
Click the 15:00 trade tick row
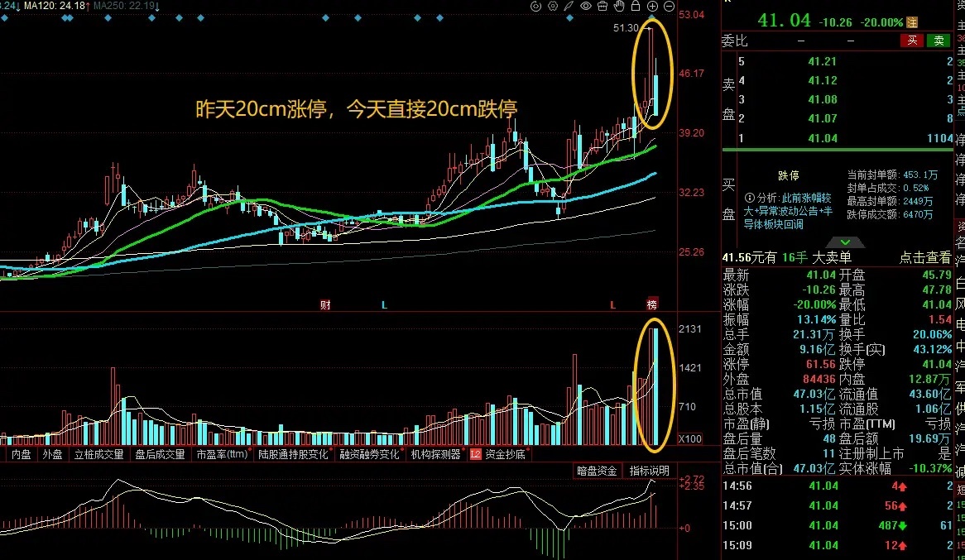click(838, 525)
